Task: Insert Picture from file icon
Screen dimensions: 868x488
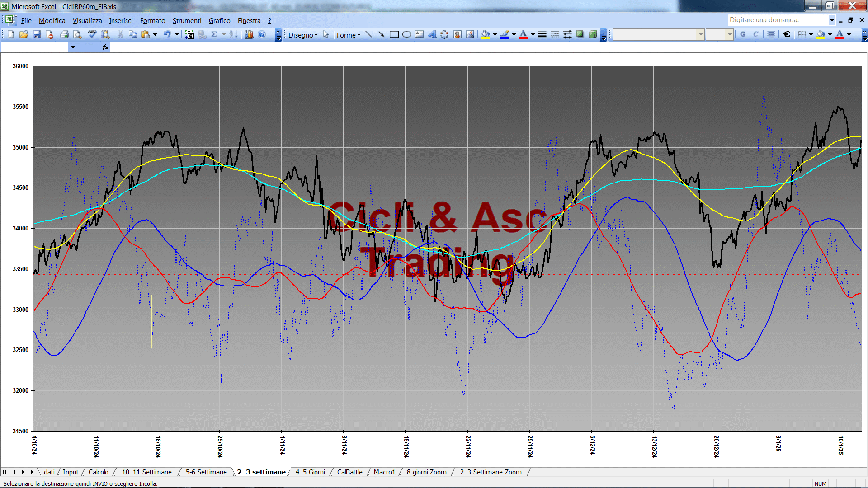Action: [x=470, y=34]
